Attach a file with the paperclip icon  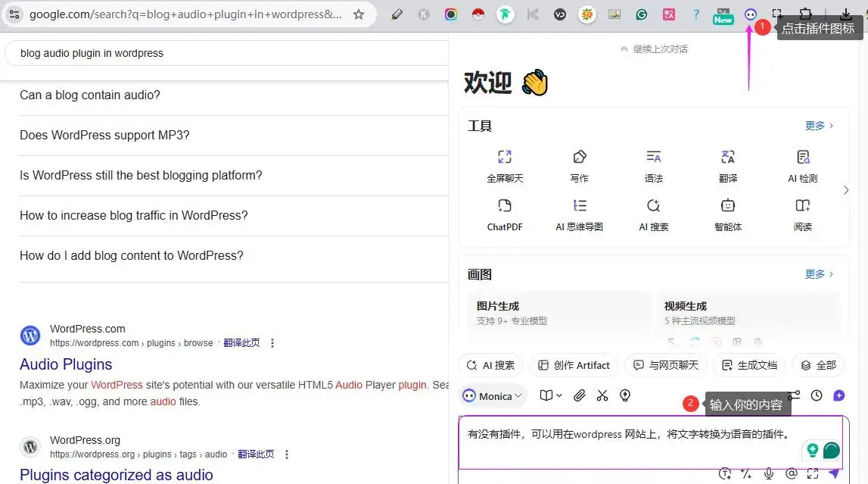tap(579, 395)
